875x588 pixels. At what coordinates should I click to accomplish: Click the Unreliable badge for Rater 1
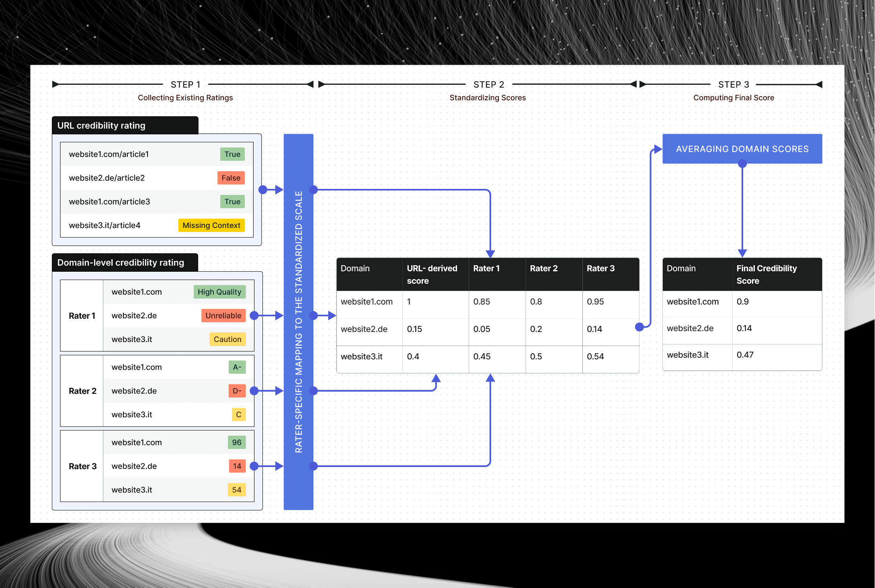(x=223, y=316)
